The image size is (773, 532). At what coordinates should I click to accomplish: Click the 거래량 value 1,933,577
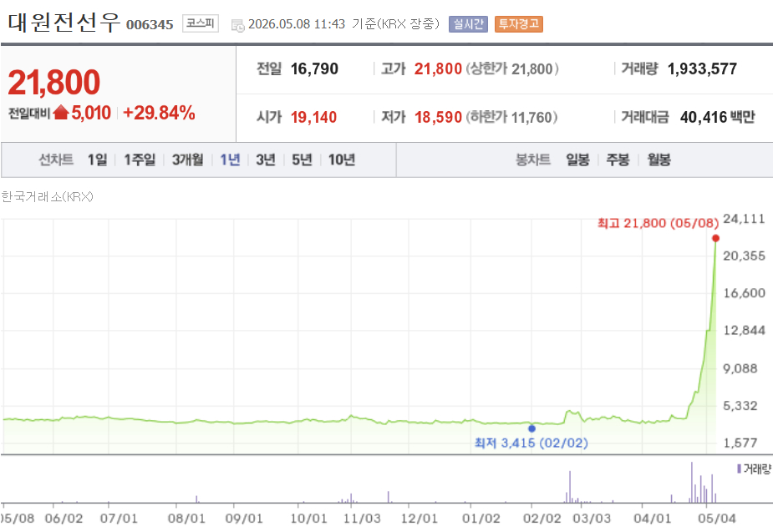click(x=702, y=68)
